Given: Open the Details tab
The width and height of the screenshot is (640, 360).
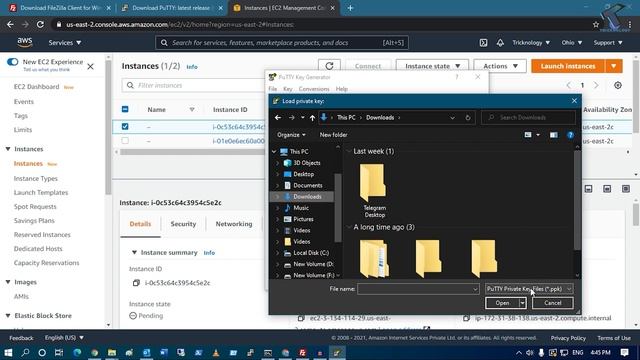Looking at the screenshot, I should tap(140, 224).
